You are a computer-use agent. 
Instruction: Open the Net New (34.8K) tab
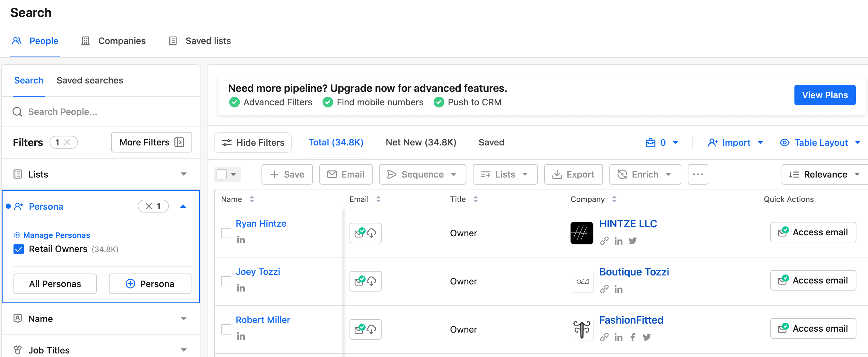pos(421,143)
